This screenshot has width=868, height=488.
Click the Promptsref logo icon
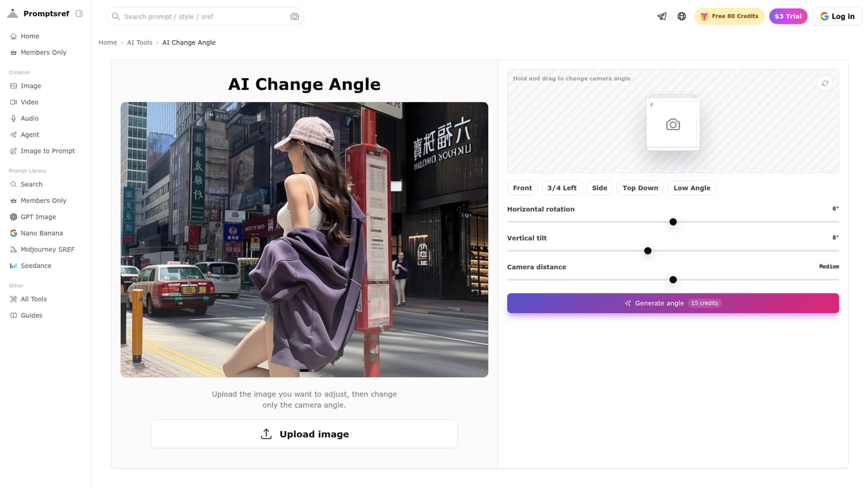[x=12, y=14]
